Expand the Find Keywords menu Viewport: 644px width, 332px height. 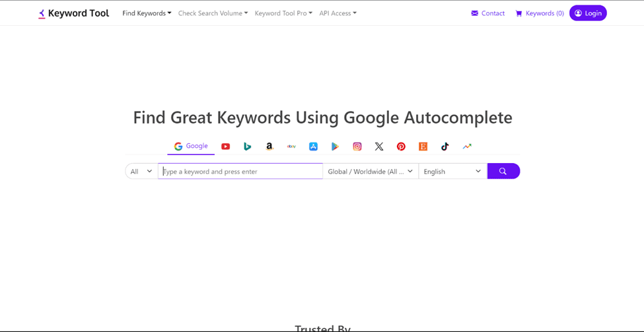147,13
